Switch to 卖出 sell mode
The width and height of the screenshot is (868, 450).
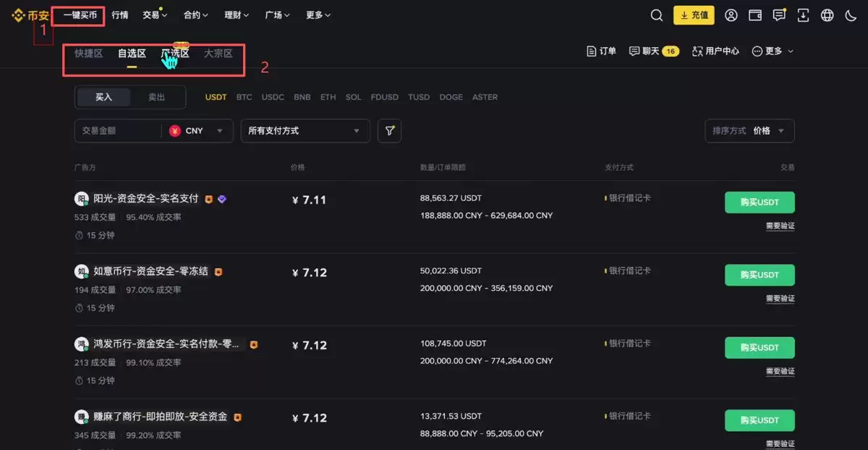click(x=156, y=97)
